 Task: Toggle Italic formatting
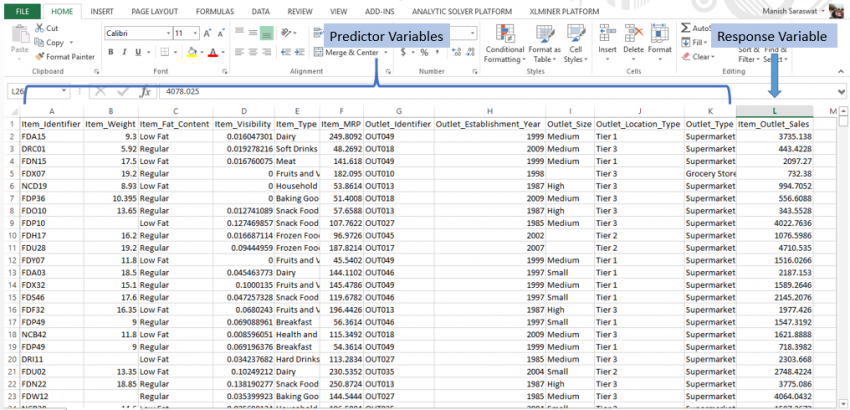(122, 52)
